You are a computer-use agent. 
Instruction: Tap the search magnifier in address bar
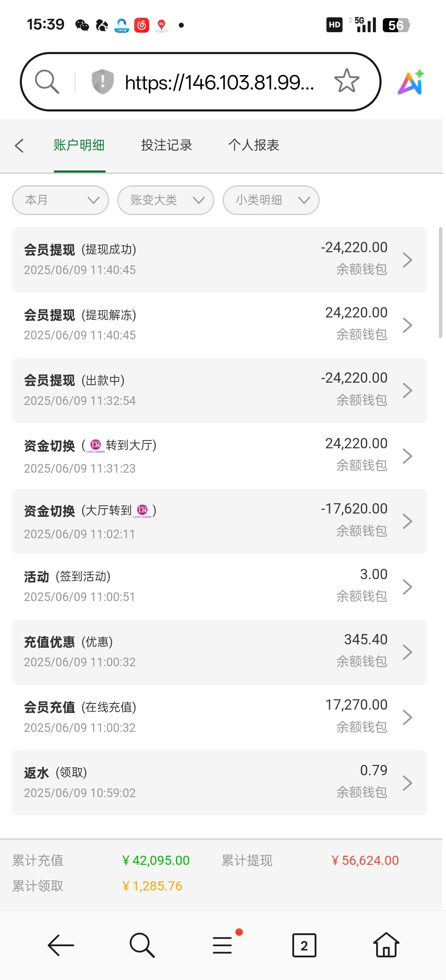click(47, 81)
